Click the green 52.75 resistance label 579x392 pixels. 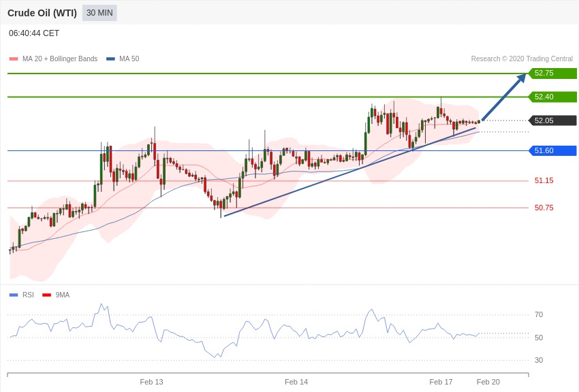tap(553, 73)
